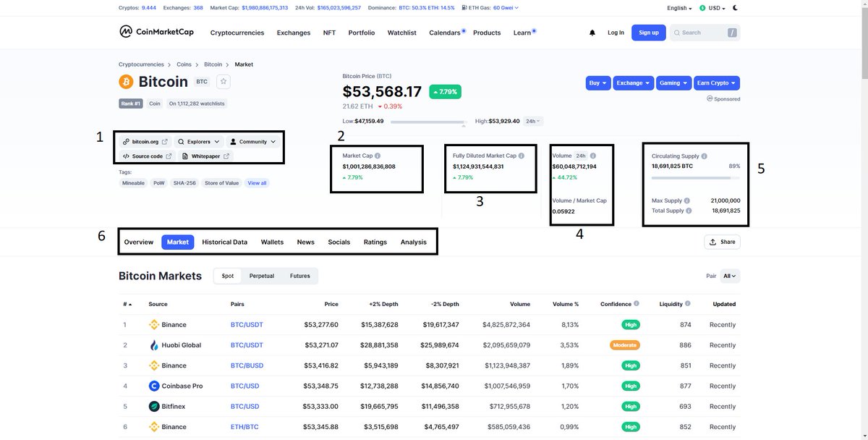Open the Share button

722,242
